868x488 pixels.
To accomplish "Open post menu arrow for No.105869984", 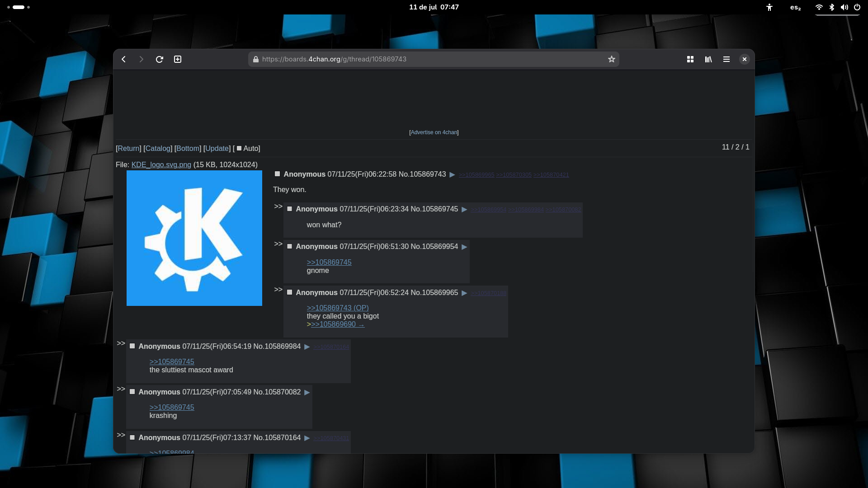I will (307, 347).
